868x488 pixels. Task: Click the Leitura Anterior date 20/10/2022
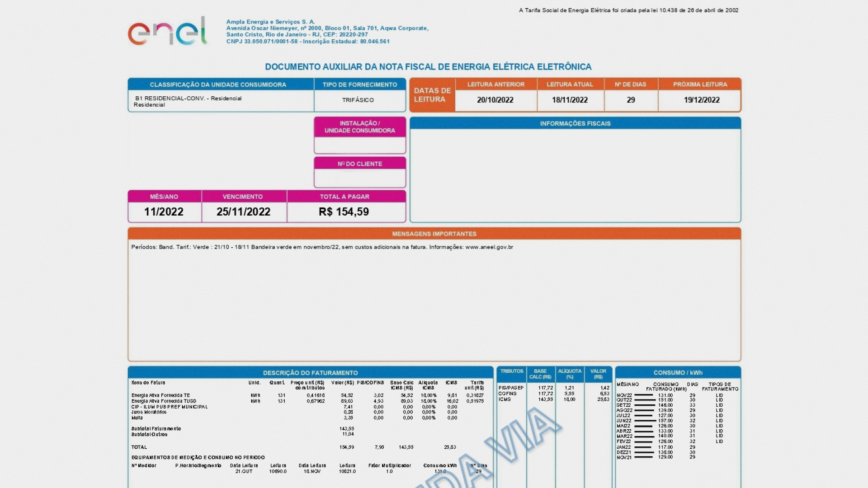click(495, 100)
